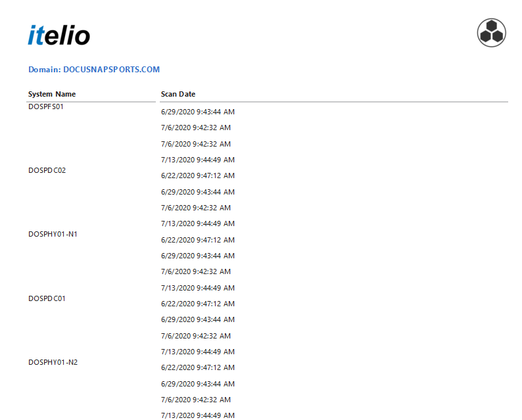The height and width of the screenshot is (420, 522).
Task: Click the Scan Date column header
Action: tap(178, 94)
